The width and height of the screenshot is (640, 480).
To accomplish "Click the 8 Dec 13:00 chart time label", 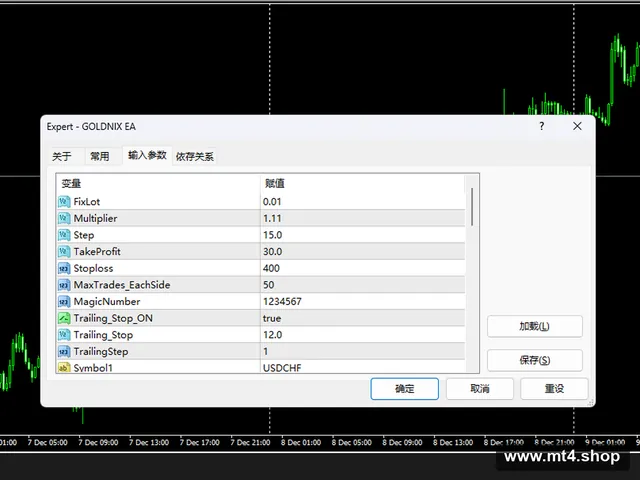I will coord(453,442).
